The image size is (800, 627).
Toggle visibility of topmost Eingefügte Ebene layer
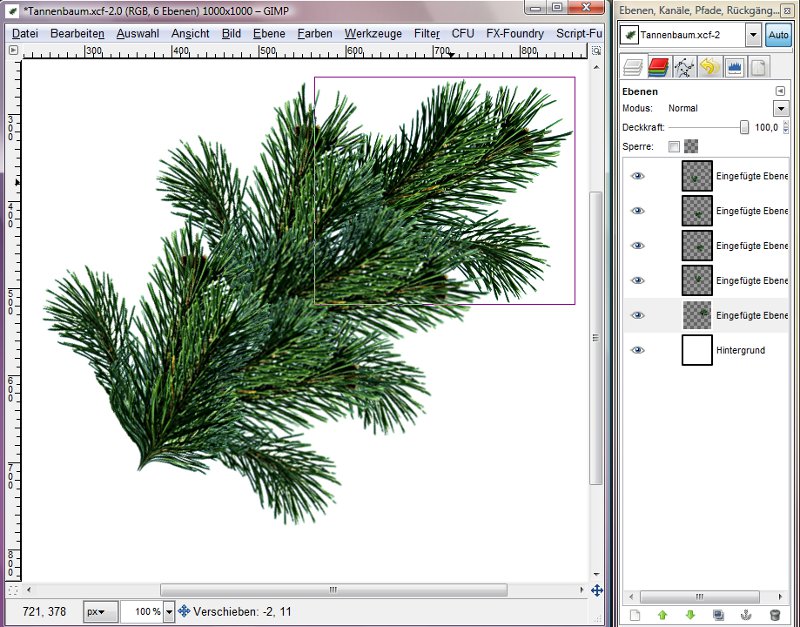tap(638, 176)
